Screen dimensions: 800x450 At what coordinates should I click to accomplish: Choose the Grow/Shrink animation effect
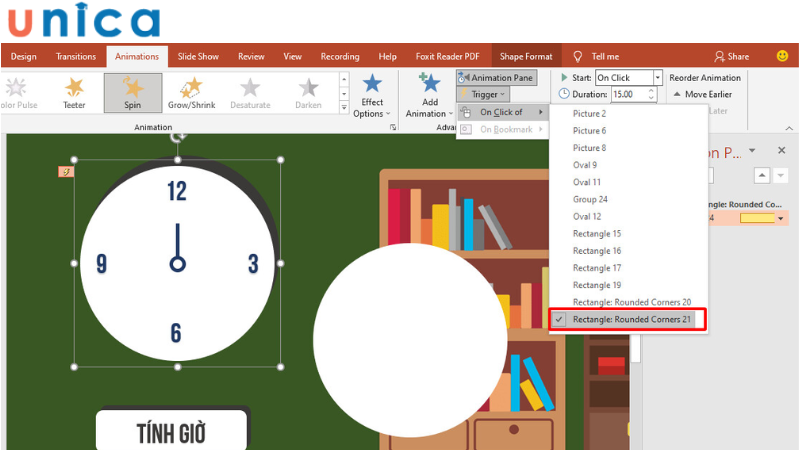(191, 93)
